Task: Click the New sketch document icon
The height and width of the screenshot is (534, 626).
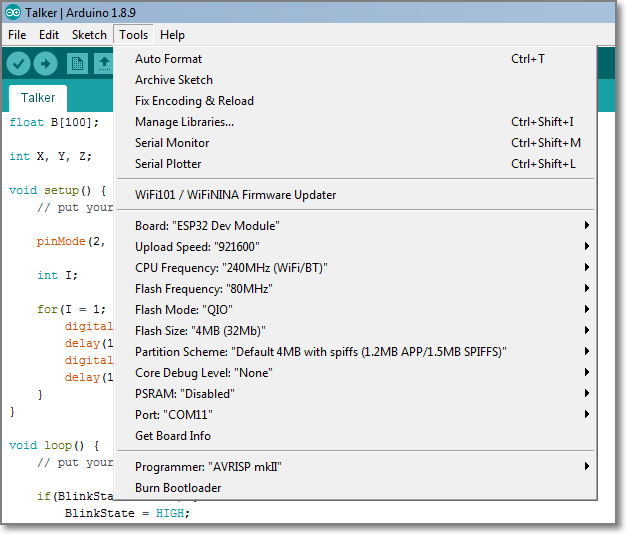Action: 77,63
